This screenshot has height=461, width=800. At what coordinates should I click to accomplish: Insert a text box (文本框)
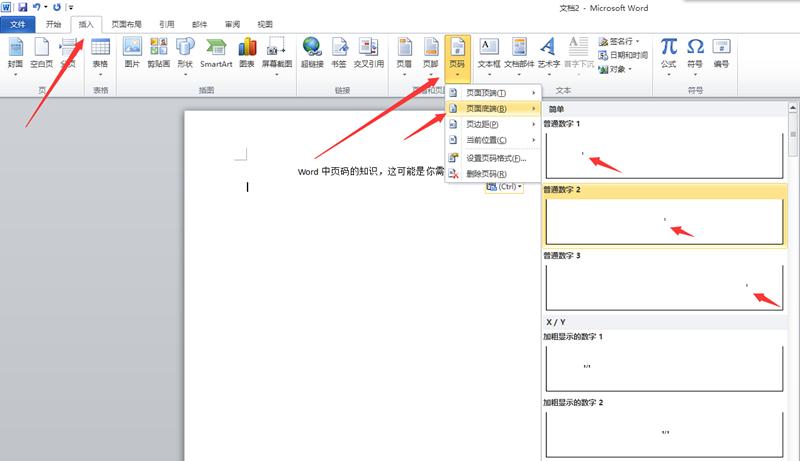point(489,55)
